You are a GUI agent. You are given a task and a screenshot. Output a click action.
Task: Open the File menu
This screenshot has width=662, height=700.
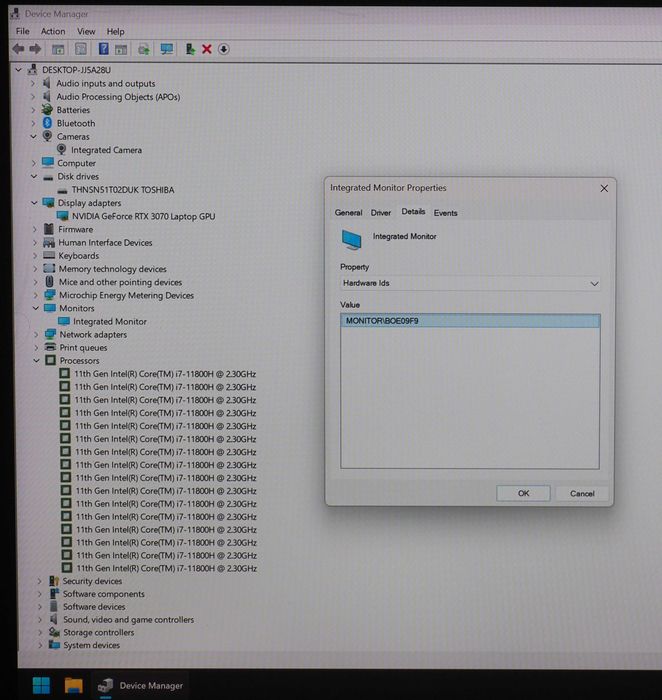[22, 31]
